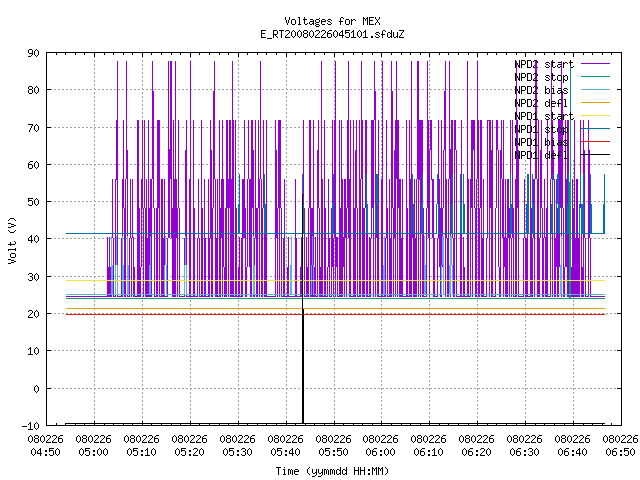Click the x-axis tick label 05:40
640x480 pixels.
click(x=285, y=452)
